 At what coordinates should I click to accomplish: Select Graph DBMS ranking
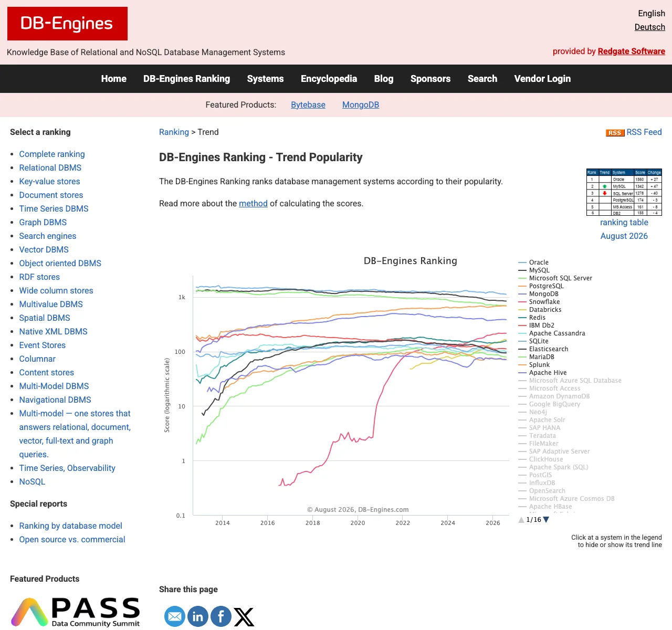click(x=43, y=223)
